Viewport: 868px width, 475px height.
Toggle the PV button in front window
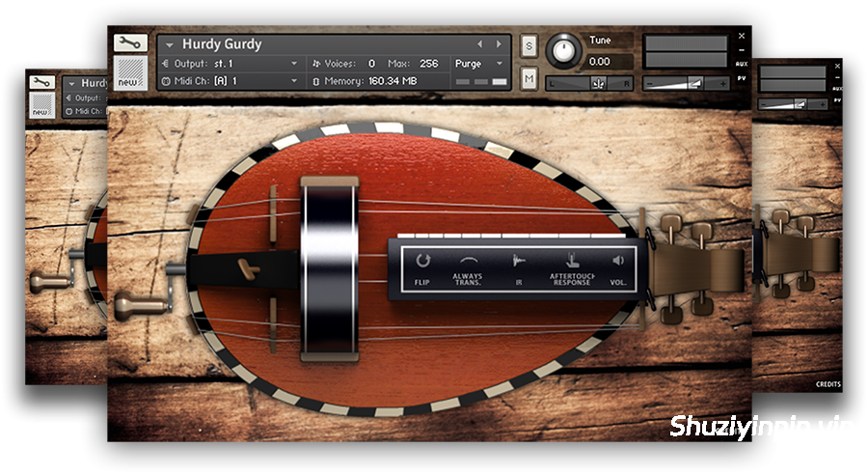(742, 78)
